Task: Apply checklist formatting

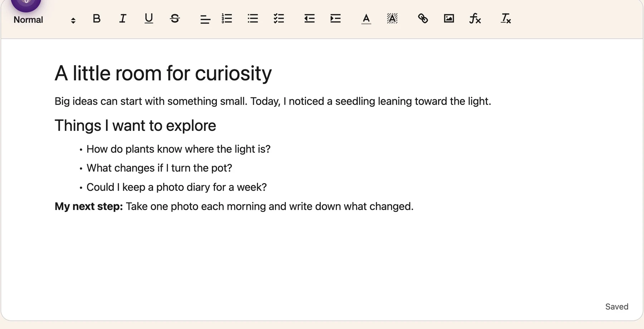Action: pyautogui.click(x=279, y=19)
